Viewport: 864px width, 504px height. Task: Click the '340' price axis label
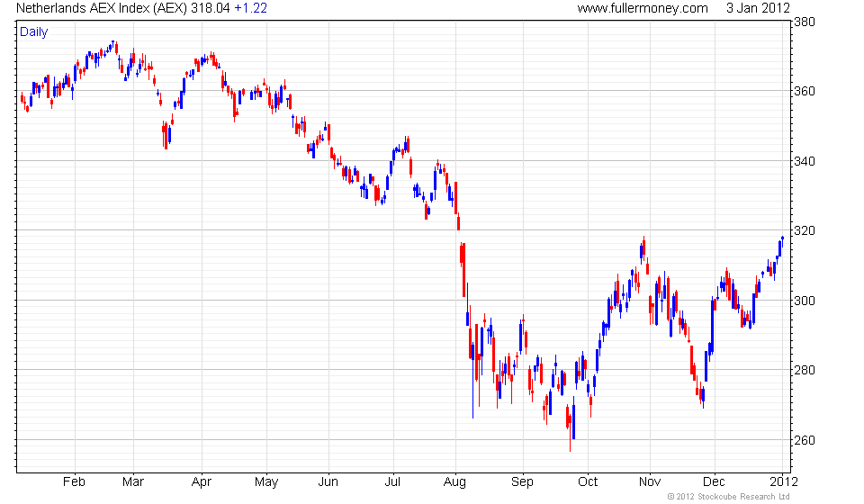tap(804, 161)
